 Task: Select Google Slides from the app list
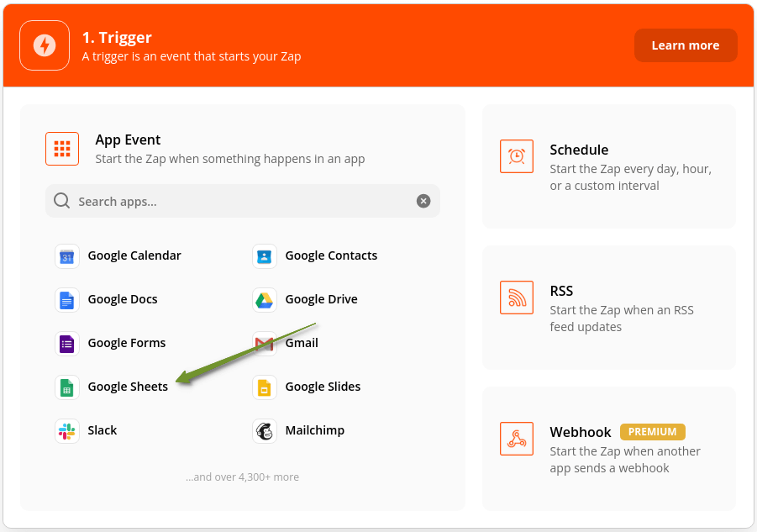tap(264, 387)
